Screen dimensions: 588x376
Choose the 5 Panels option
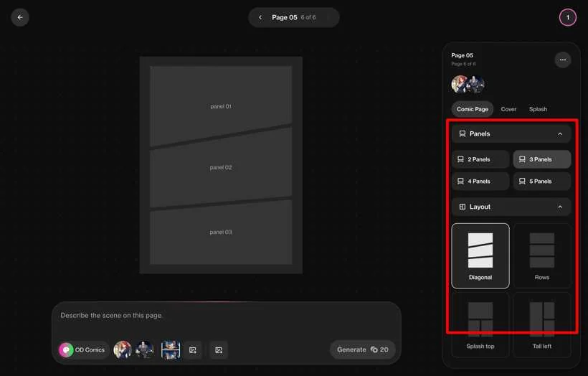coord(542,182)
